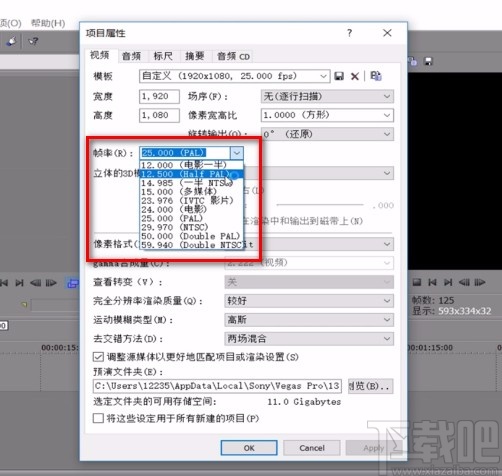The width and height of the screenshot is (502, 476).
Task: Switch to the Summary tab
Action: coord(195,56)
